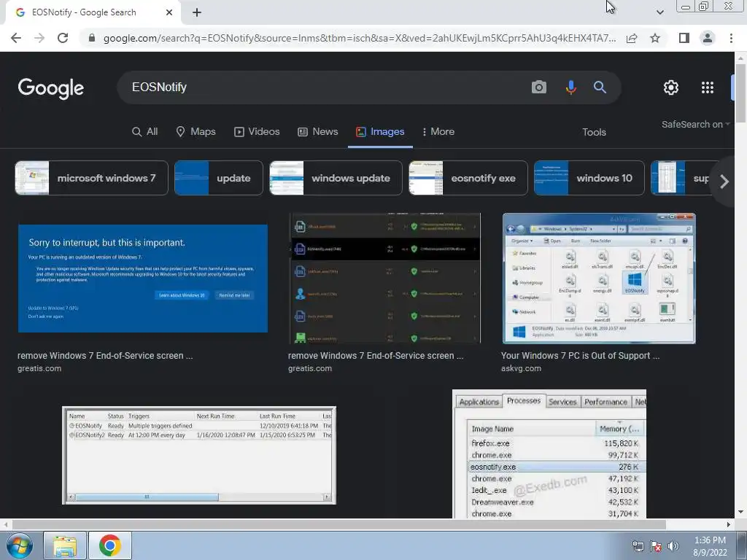Viewport: 747px width, 560px height.
Task: Open the Google apps grid
Action: point(708,87)
